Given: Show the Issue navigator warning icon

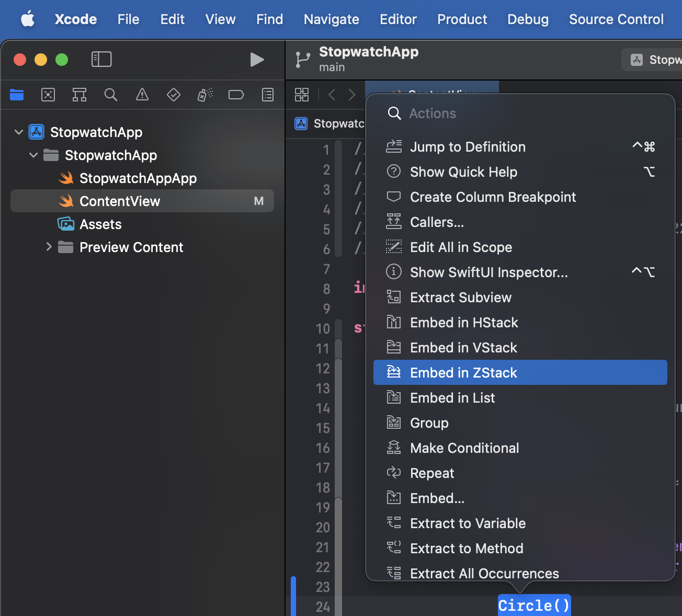Looking at the screenshot, I should [142, 95].
